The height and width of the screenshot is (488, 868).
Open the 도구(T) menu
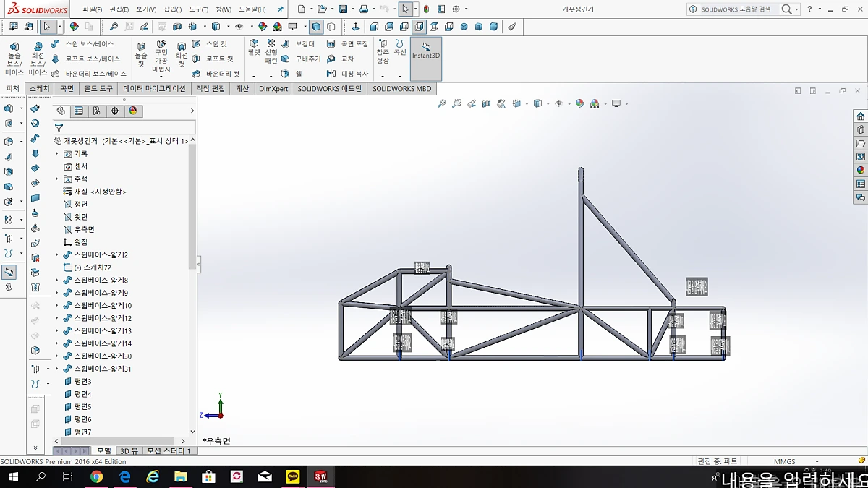[x=198, y=9]
